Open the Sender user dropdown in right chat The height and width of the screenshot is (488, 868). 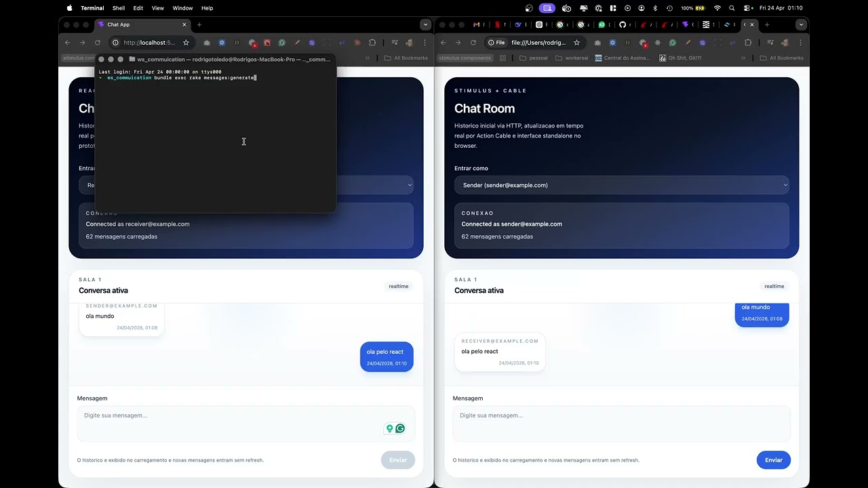622,185
